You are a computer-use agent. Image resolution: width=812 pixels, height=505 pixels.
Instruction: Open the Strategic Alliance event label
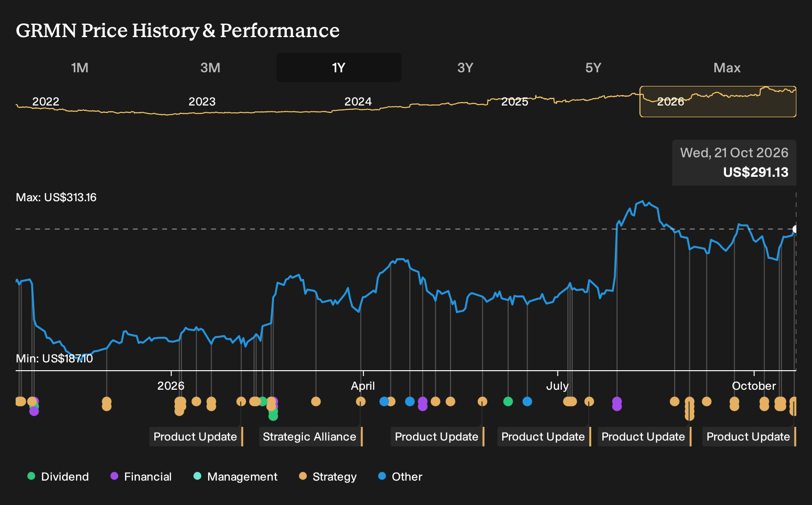pos(311,437)
